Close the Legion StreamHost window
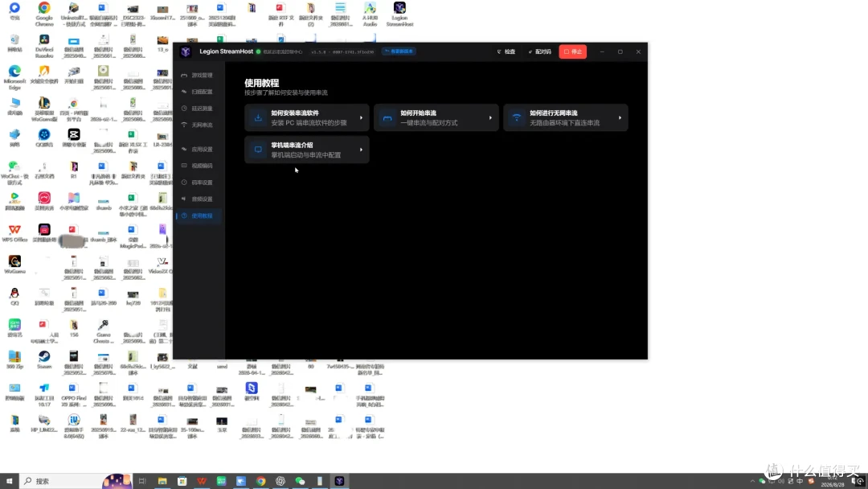Viewport: 868px width, 489px height. coord(638,51)
